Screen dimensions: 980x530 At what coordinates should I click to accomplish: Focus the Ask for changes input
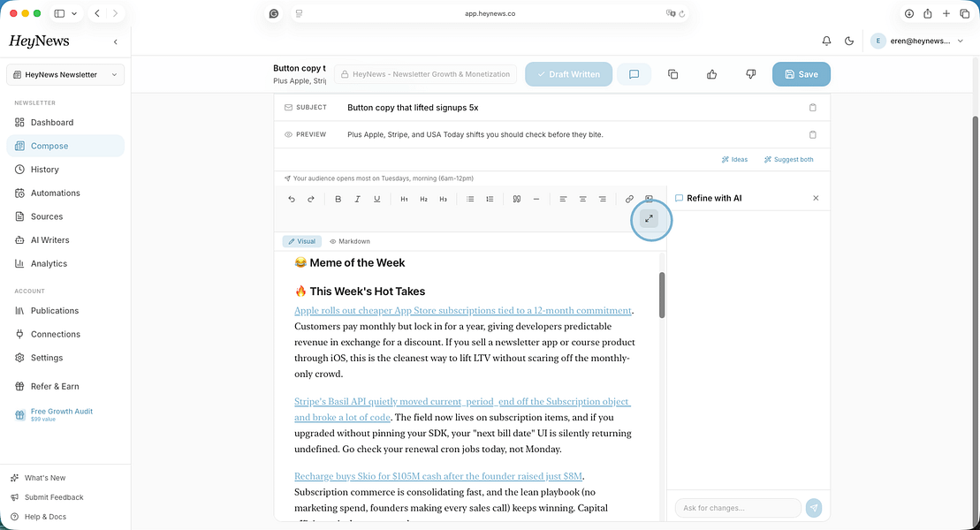click(x=738, y=508)
